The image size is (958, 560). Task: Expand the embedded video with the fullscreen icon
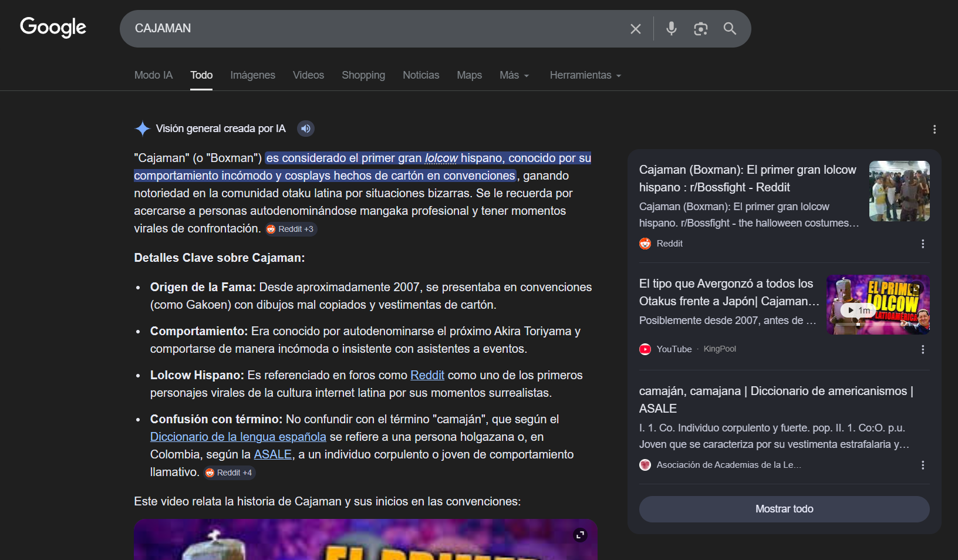coord(580,535)
